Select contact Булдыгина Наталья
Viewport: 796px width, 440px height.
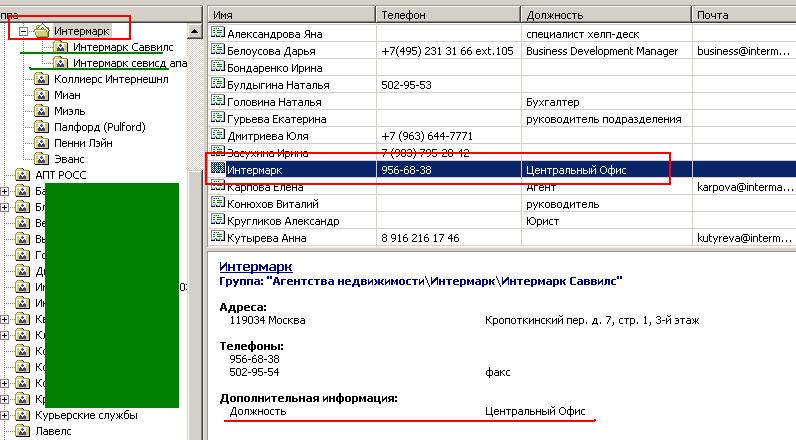point(278,85)
